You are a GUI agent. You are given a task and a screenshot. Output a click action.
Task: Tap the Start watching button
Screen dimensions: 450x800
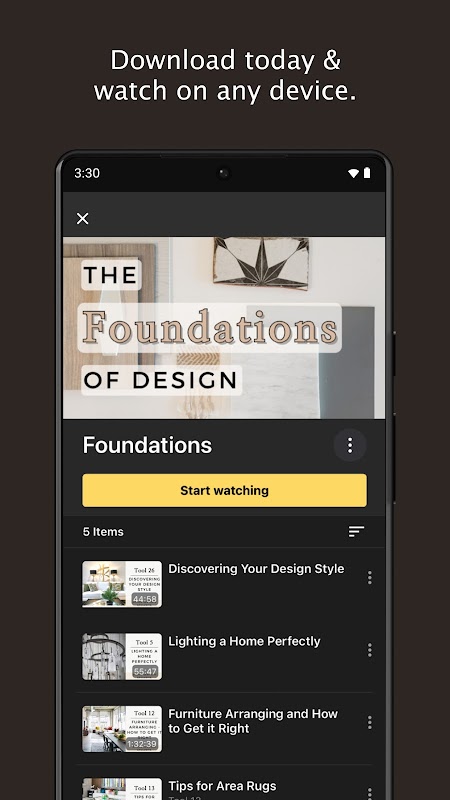[x=224, y=490]
